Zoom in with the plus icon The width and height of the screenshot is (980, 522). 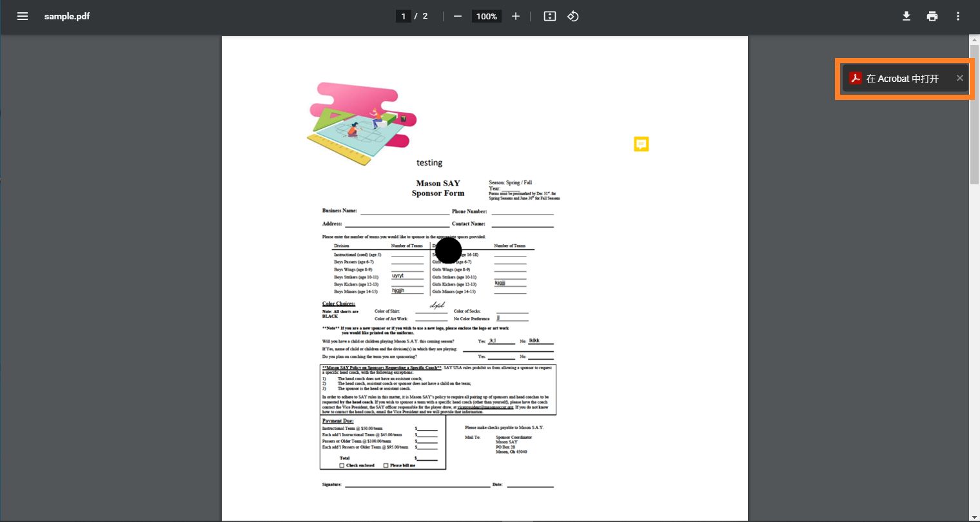515,16
